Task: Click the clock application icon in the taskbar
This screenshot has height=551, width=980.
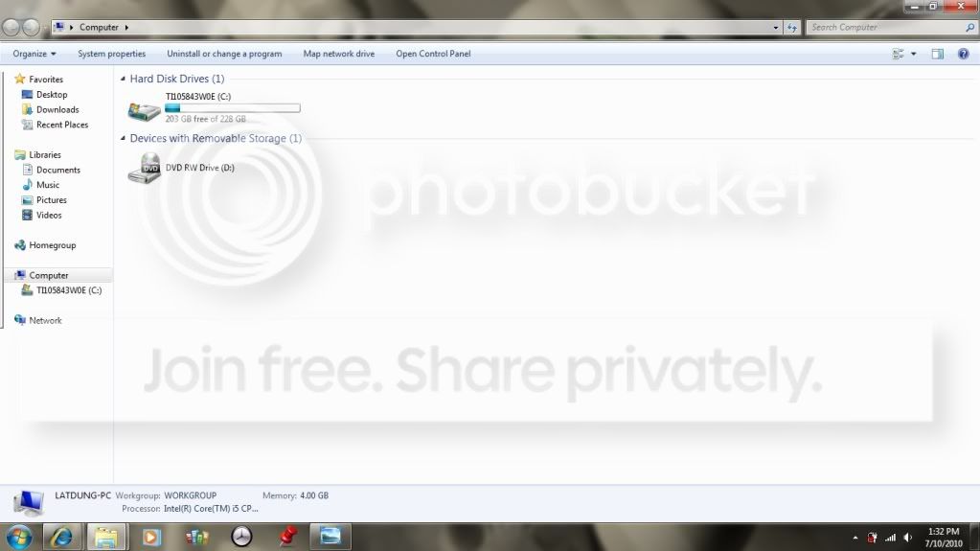Action: [241, 537]
